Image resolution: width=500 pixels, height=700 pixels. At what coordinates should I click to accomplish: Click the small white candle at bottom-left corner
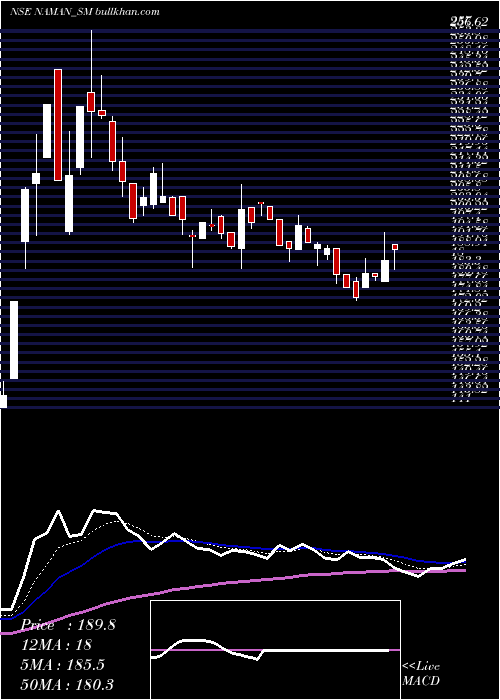(4, 401)
